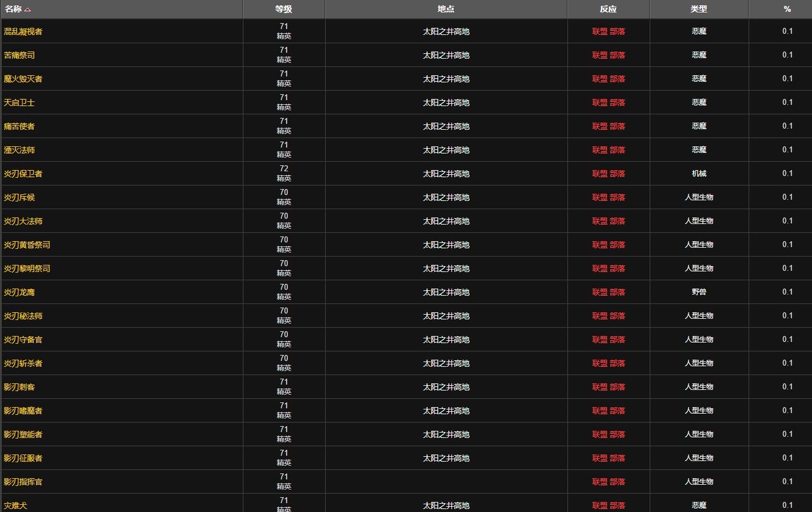The image size is (812, 512).
Task: Click 野兽 type in 炎刃龙鹰 row
Action: click(x=699, y=292)
